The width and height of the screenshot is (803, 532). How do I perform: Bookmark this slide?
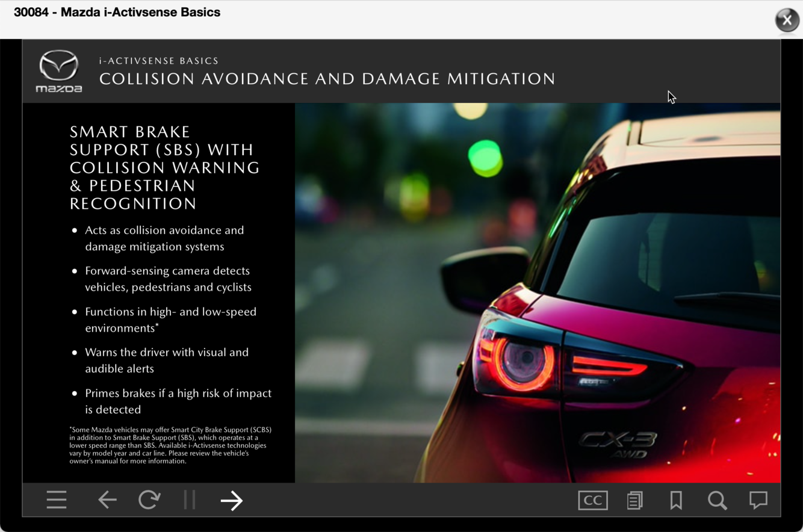click(676, 500)
